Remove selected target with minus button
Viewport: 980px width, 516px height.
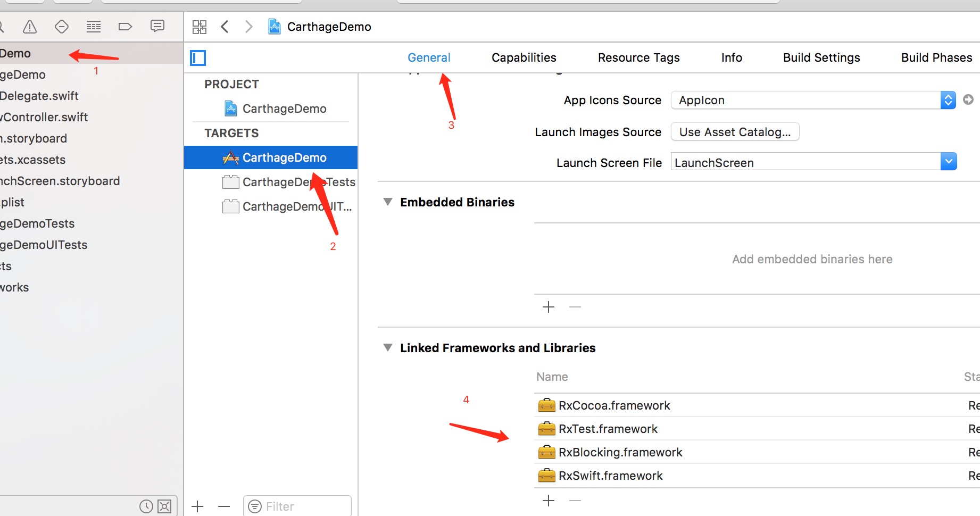point(224,506)
